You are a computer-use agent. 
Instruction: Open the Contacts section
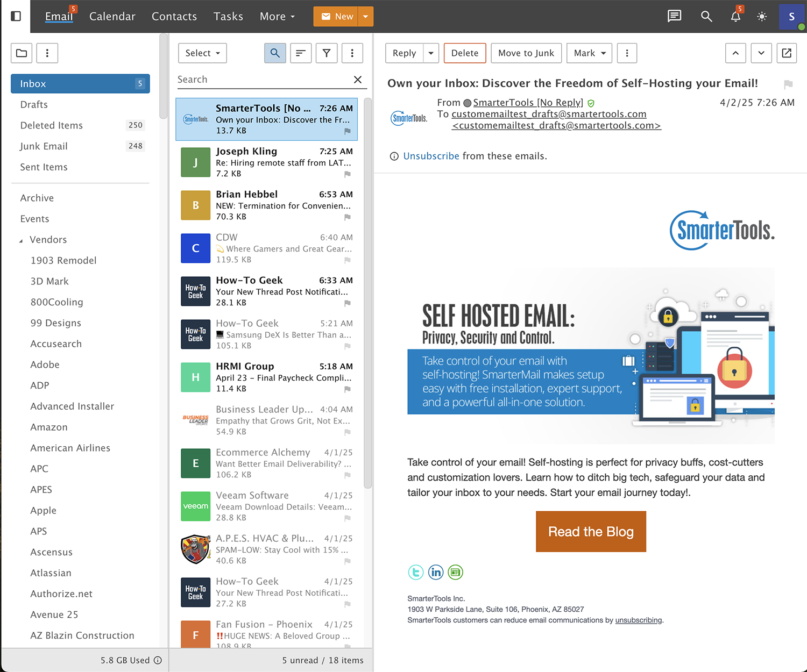pos(174,16)
